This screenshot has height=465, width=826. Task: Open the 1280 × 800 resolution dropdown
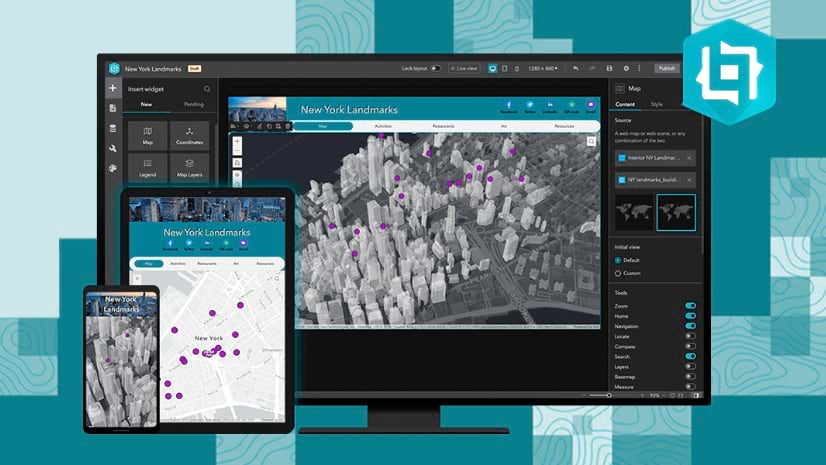coord(543,68)
